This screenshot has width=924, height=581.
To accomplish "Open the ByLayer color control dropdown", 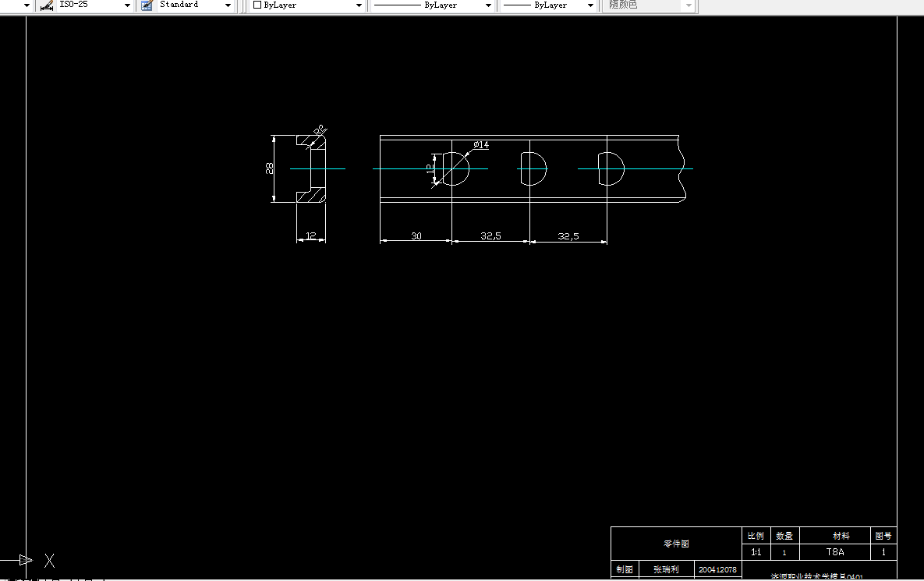I will tap(359, 5).
